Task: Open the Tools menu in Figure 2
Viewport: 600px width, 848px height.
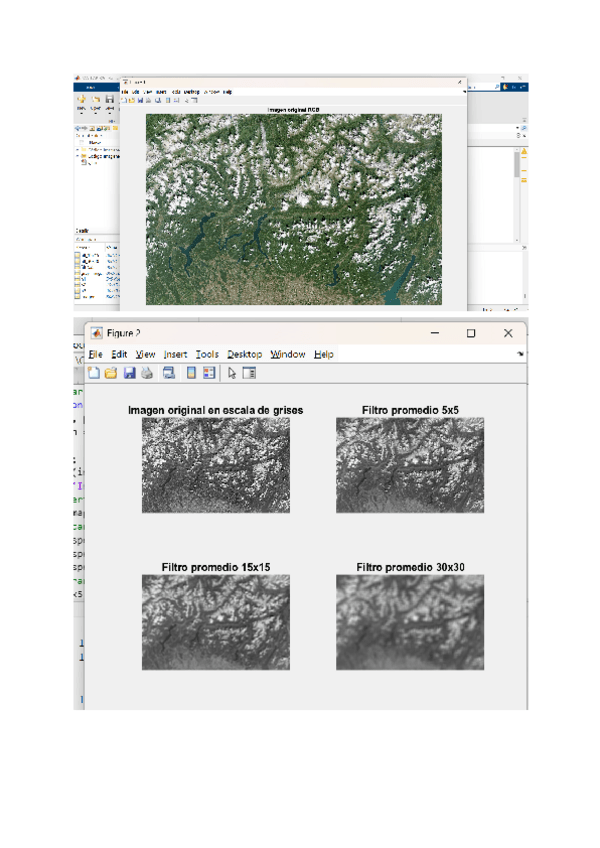Action: [207, 354]
